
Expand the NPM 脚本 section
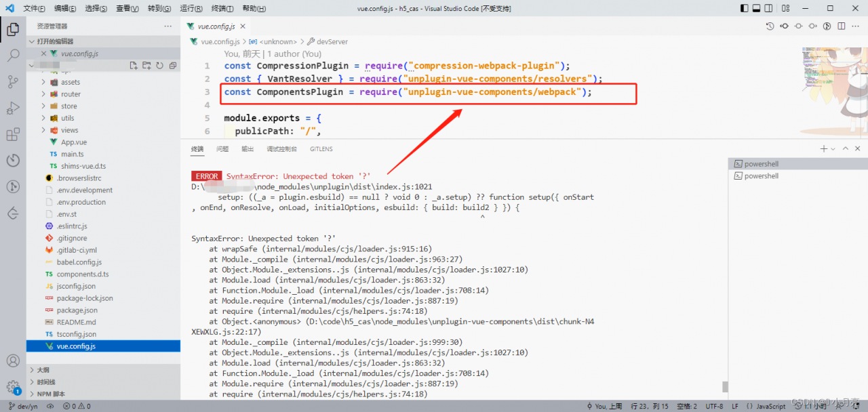pos(103,394)
